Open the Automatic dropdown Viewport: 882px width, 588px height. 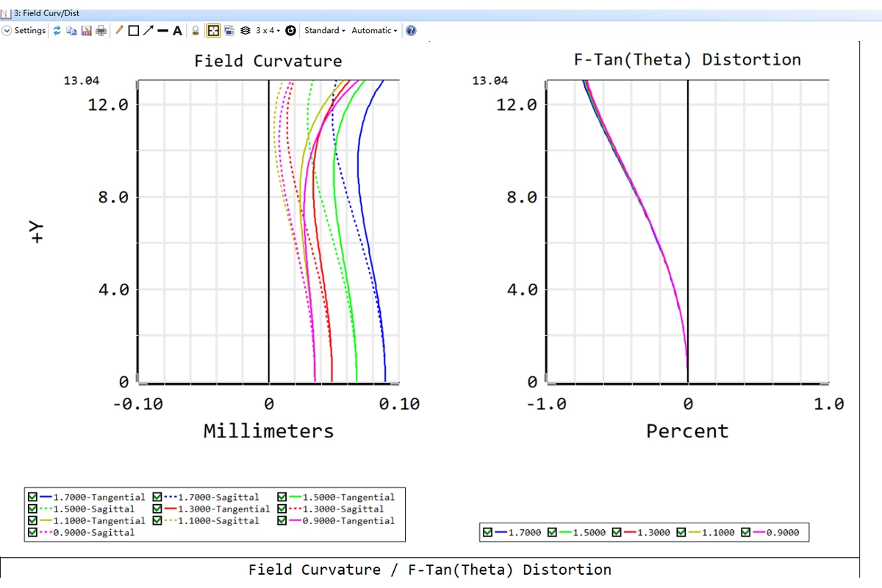coord(373,31)
